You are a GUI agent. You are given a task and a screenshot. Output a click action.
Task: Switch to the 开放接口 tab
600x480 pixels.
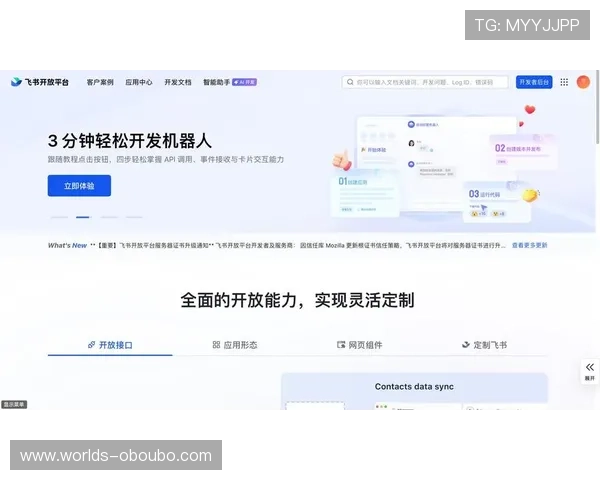[x=110, y=345]
